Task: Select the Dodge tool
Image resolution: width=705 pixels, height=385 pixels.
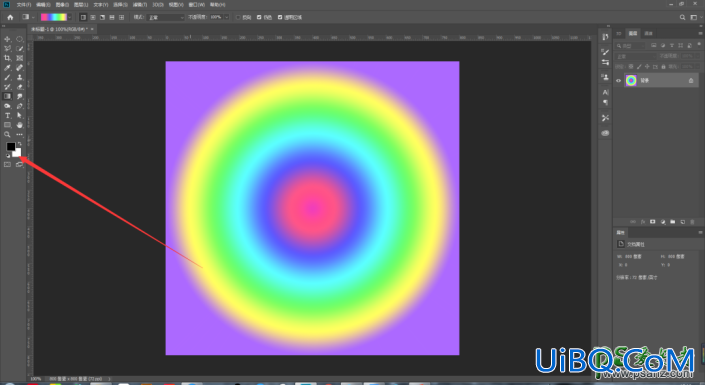Action: [7, 106]
